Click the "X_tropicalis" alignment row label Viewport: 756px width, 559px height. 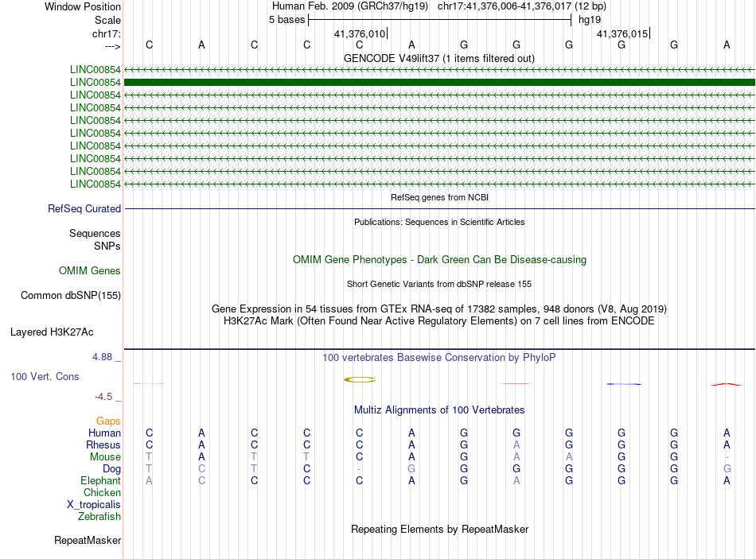[94, 505]
